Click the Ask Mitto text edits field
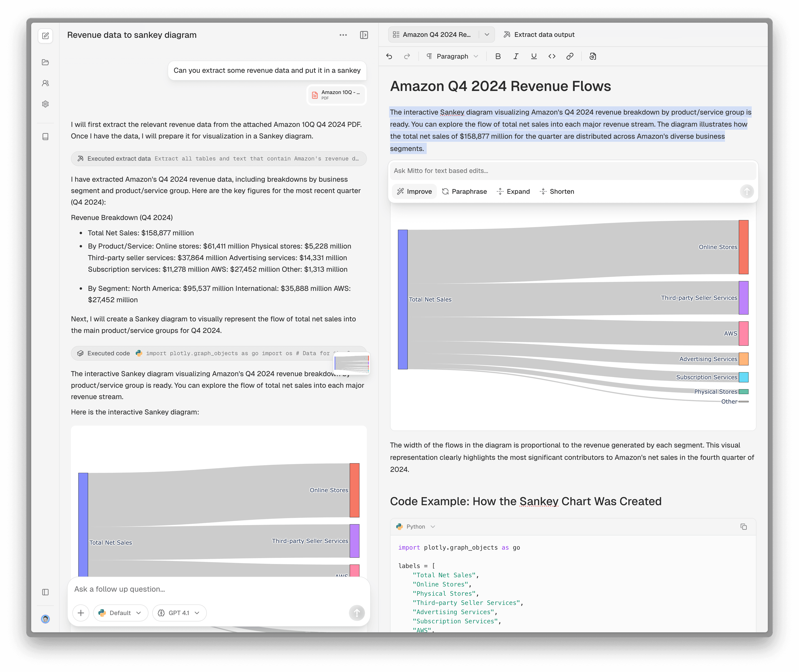This screenshot has width=799, height=672. [573, 171]
